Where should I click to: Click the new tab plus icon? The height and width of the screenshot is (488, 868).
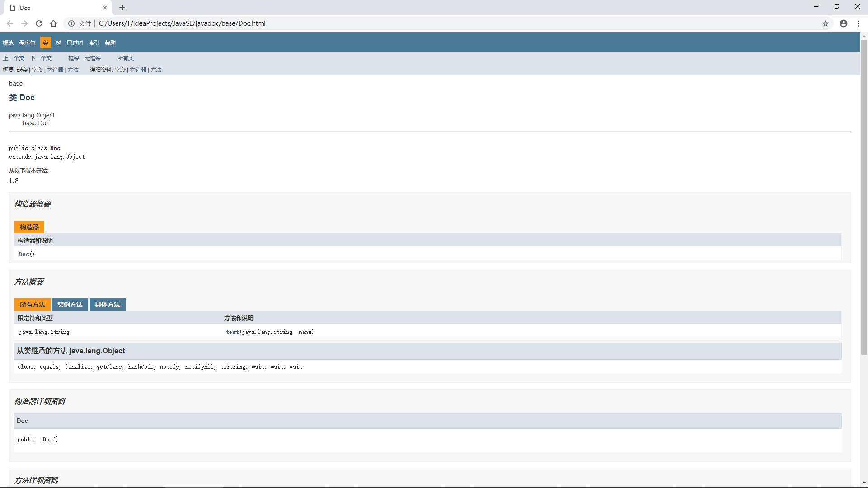(x=122, y=8)
